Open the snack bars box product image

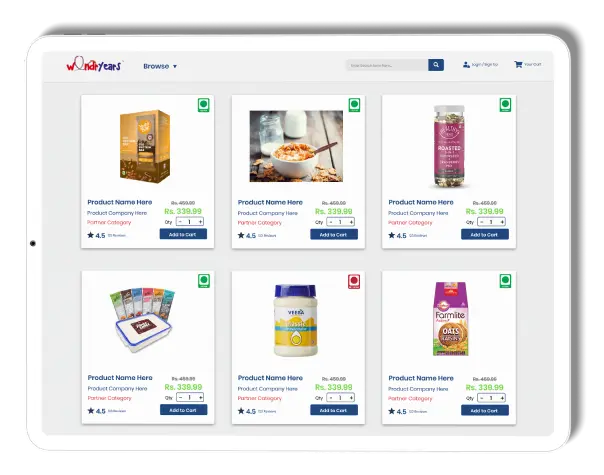(143, 319)
